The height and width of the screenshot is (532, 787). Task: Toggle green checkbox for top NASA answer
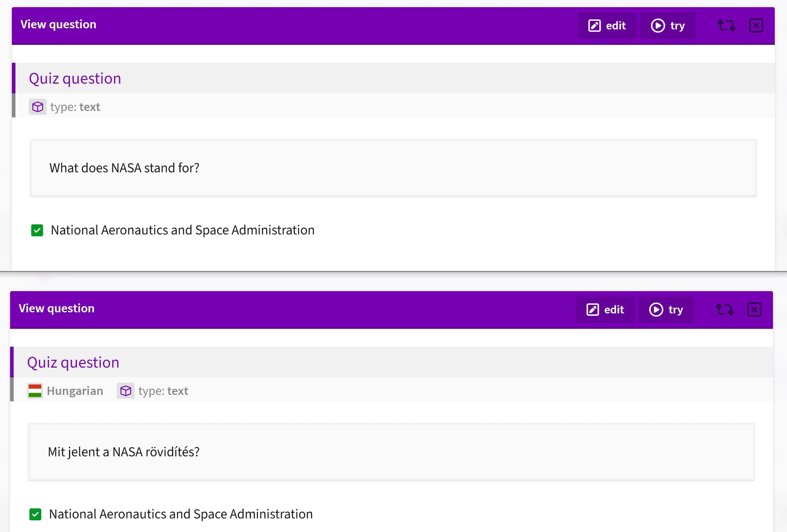coord(37,230)
